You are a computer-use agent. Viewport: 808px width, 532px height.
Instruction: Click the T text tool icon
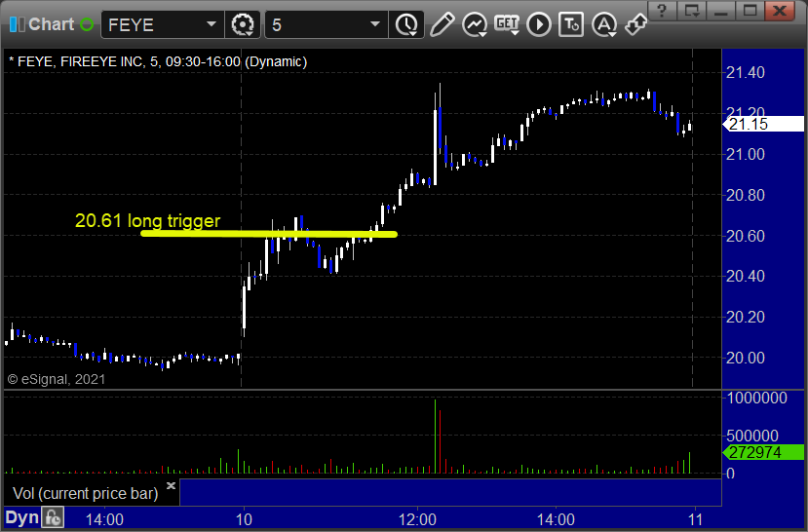571,24
